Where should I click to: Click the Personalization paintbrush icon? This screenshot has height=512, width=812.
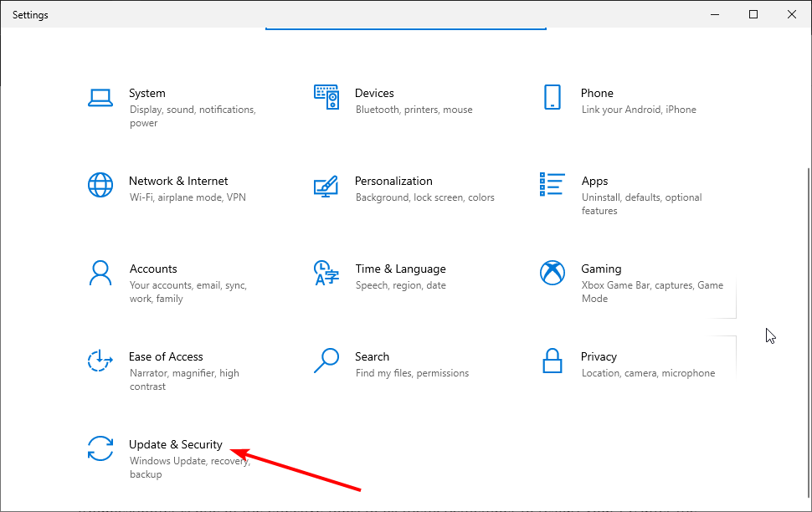[326, 186]
